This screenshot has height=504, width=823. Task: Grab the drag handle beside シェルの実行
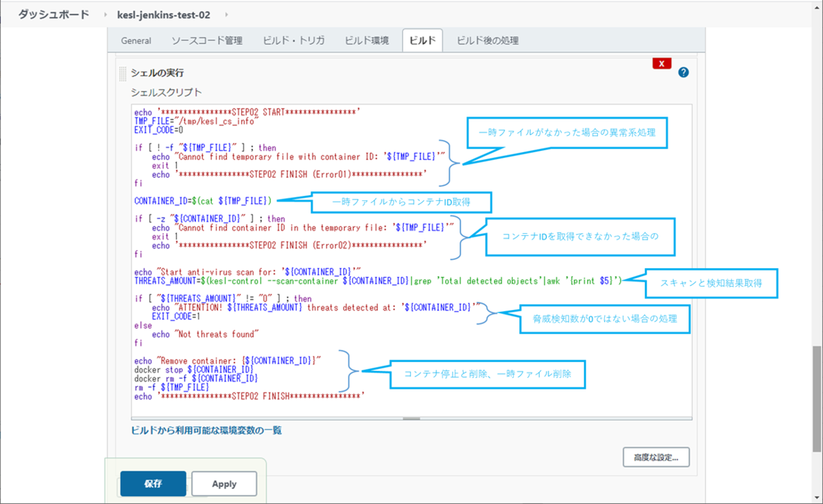click(x=123, y=73)
